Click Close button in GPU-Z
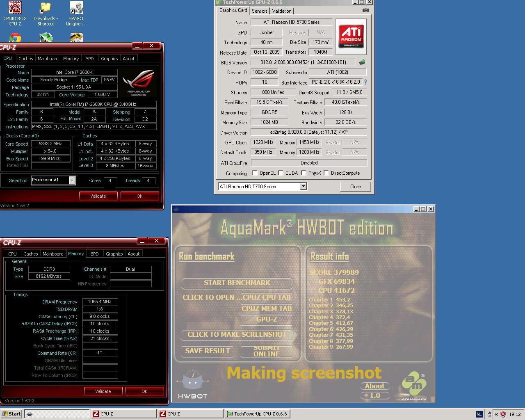Screen dimensions: 525x420 (x=356, y=187)
